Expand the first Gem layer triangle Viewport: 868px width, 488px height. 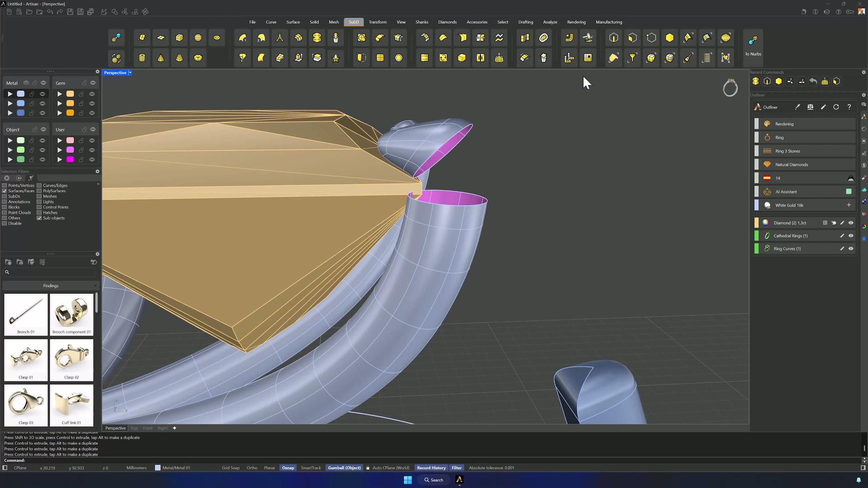[x=60, y=94]
